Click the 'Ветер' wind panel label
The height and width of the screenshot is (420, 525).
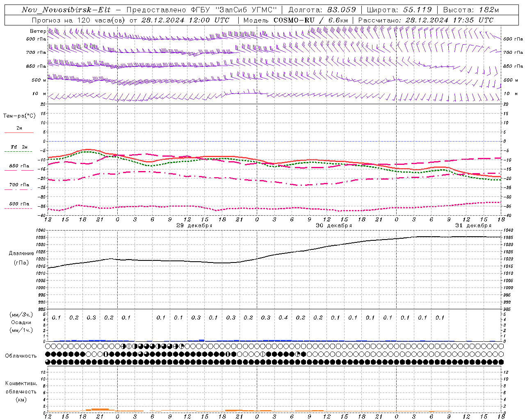38,31
